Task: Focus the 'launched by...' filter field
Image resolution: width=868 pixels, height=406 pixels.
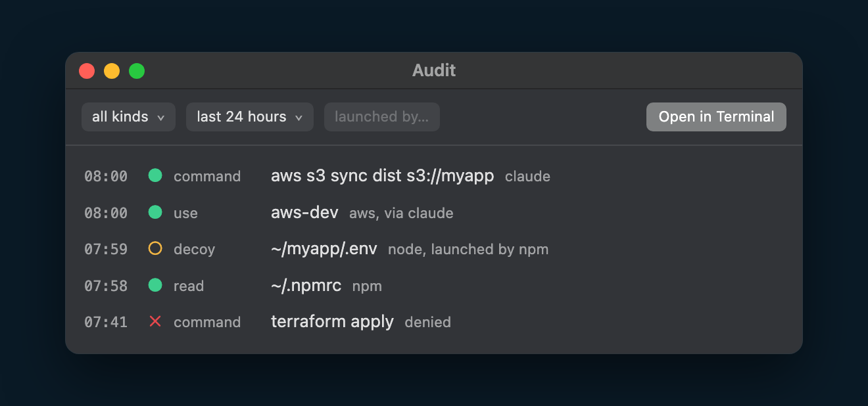Action: coord(382,117)
